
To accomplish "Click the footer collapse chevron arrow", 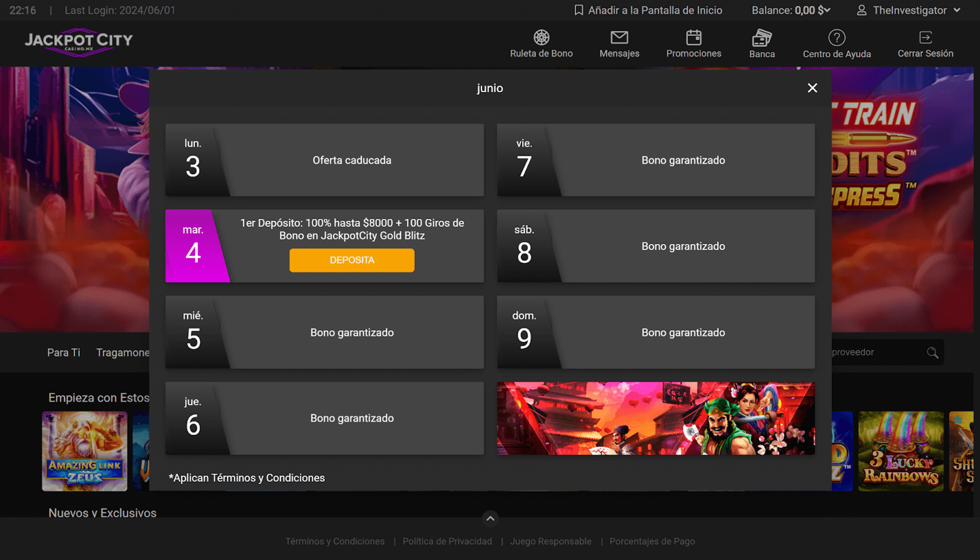I will 490,518.
